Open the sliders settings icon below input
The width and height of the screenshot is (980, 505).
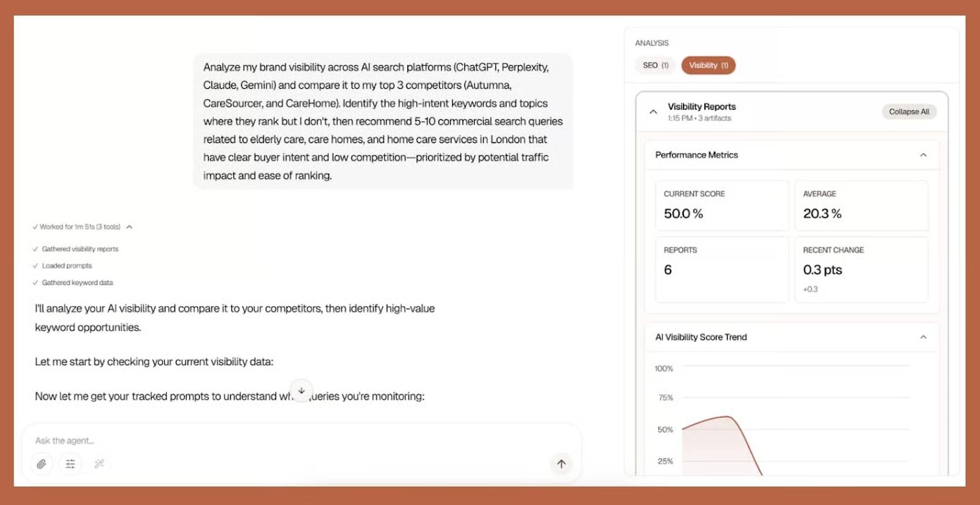[70, 464]
